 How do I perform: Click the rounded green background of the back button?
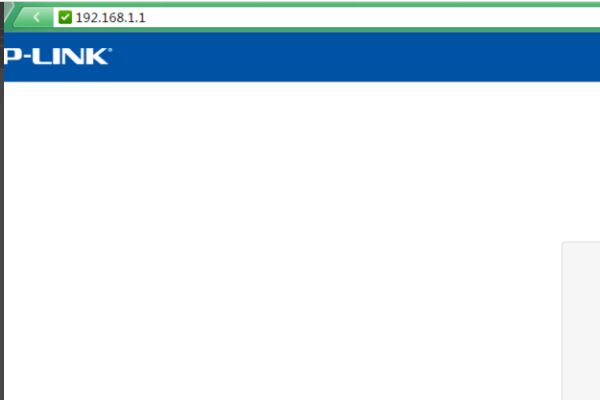34,18
